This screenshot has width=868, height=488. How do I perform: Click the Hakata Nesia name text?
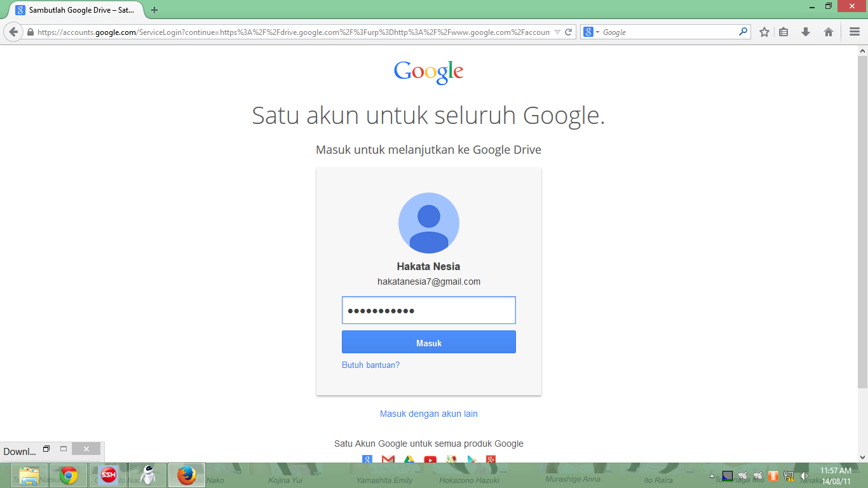click(428, 266)
